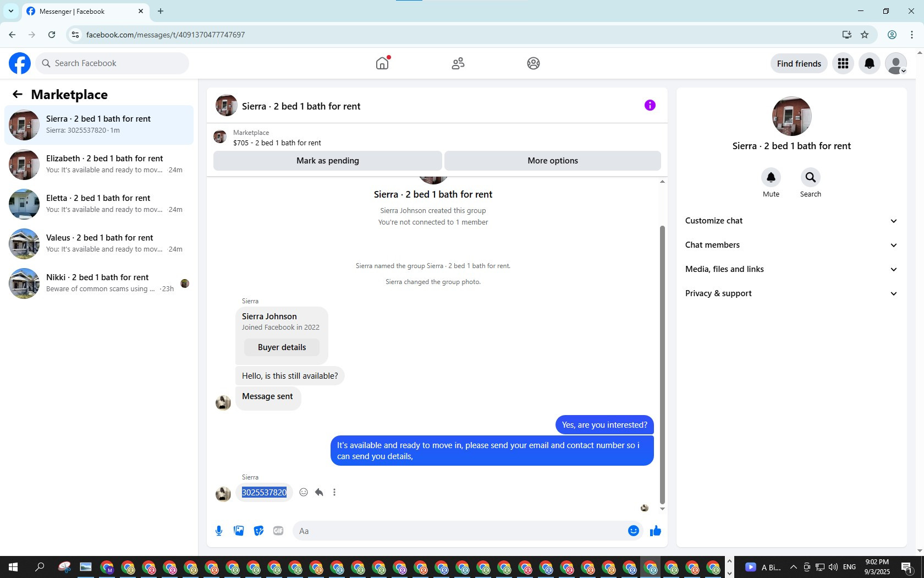Expand Media, files and links section
Image resolution: width=924 pixels, height=578 pixels.
tap(791, 269)
